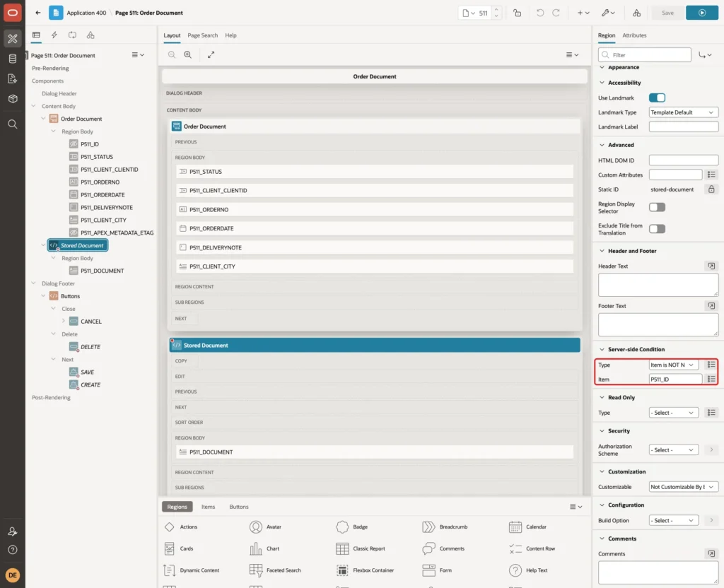The image size is (724, 588).
Task: Open the help question mark icon
Action: [13, 550]
